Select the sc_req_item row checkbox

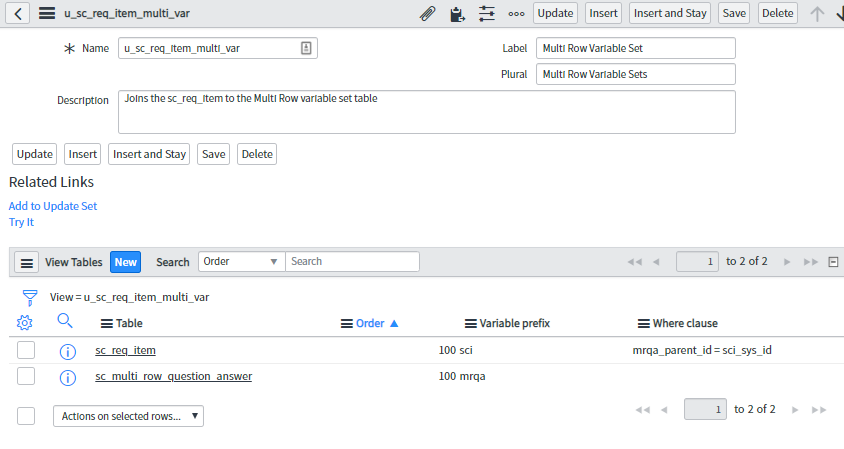(26, 350)
